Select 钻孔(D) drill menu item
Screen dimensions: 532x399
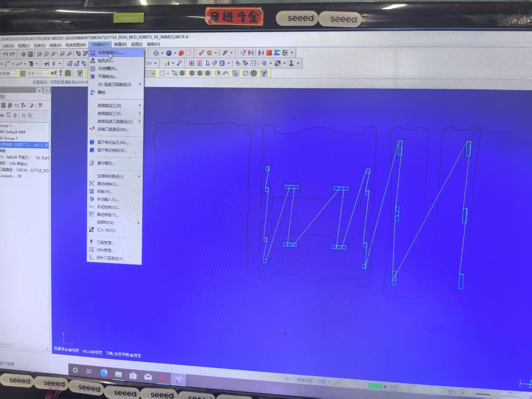(116, 61)
